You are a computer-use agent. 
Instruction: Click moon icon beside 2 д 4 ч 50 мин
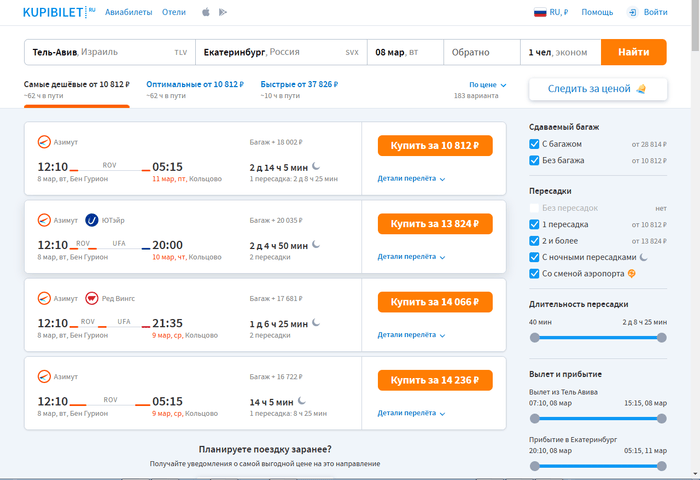tap(316, 244)
